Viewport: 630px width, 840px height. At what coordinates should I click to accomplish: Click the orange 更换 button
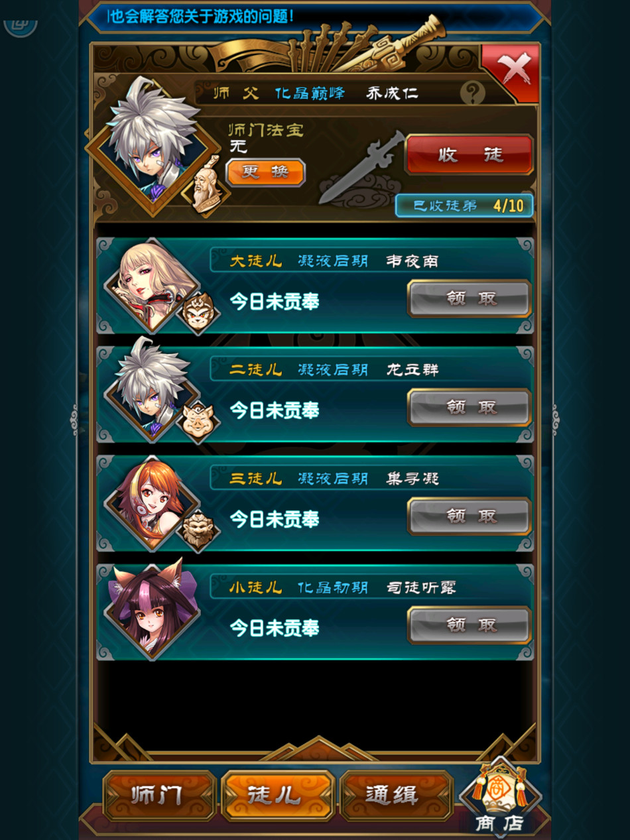265,172
